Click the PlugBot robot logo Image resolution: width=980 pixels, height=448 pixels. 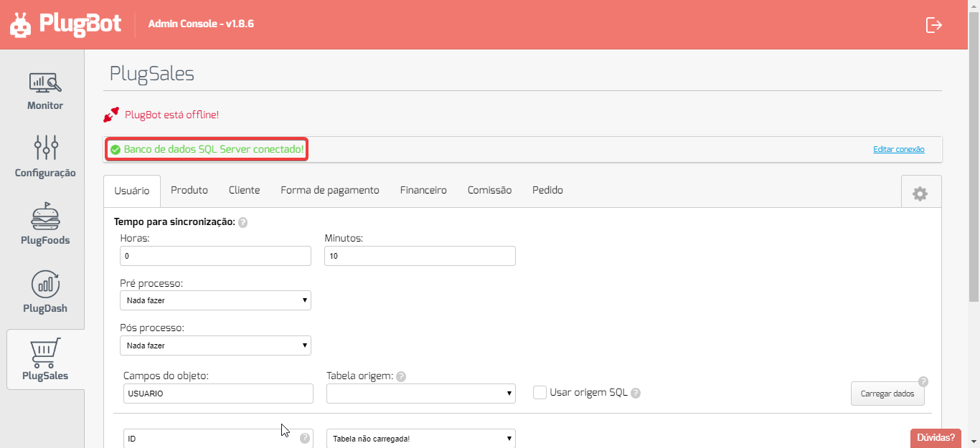tap(21, 24)
